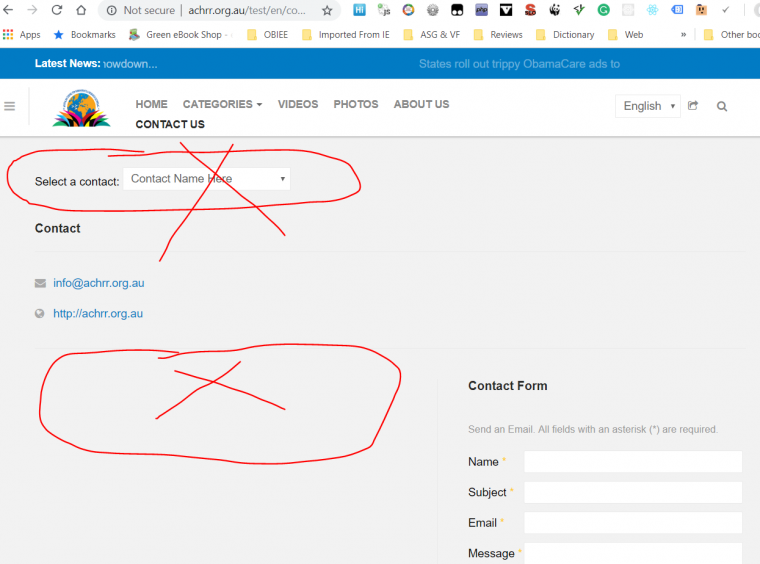Reload the current page
The height and width of the screenshot is (564, 760).
[57, 10]
